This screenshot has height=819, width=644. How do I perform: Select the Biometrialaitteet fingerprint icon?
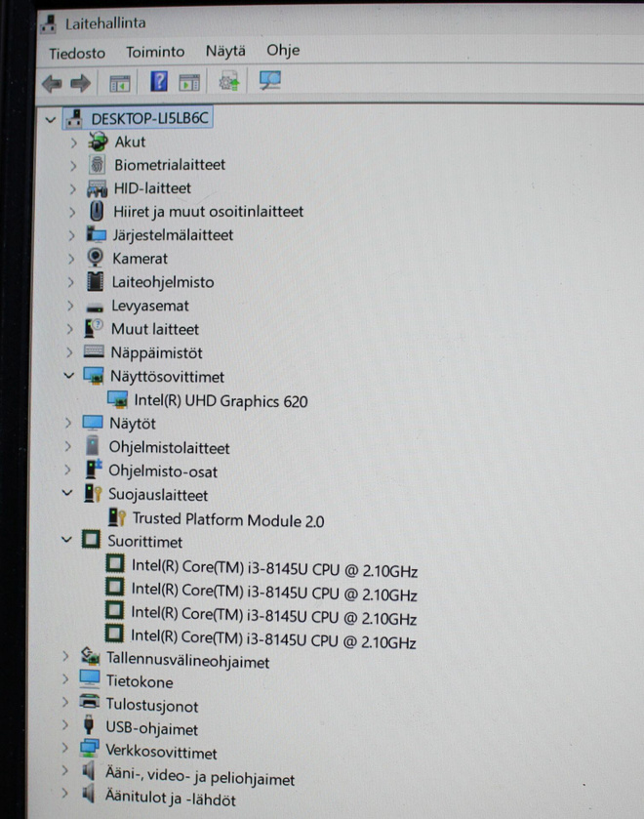[97, 165]
